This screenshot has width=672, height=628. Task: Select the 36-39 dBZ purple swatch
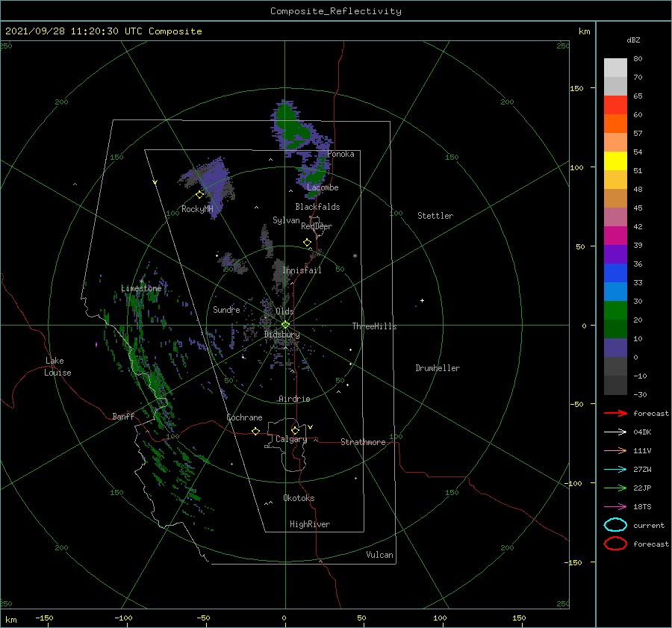tap(615, 254)
